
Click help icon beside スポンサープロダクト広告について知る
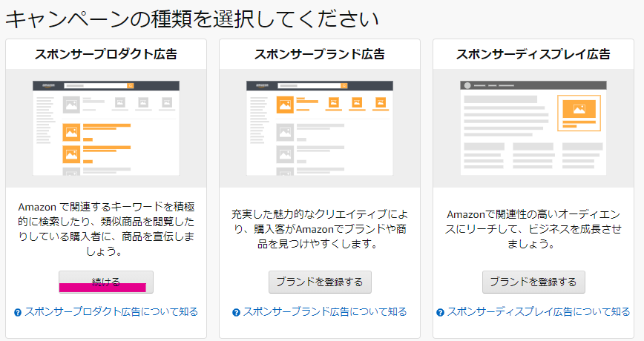[x=18, y=312]
